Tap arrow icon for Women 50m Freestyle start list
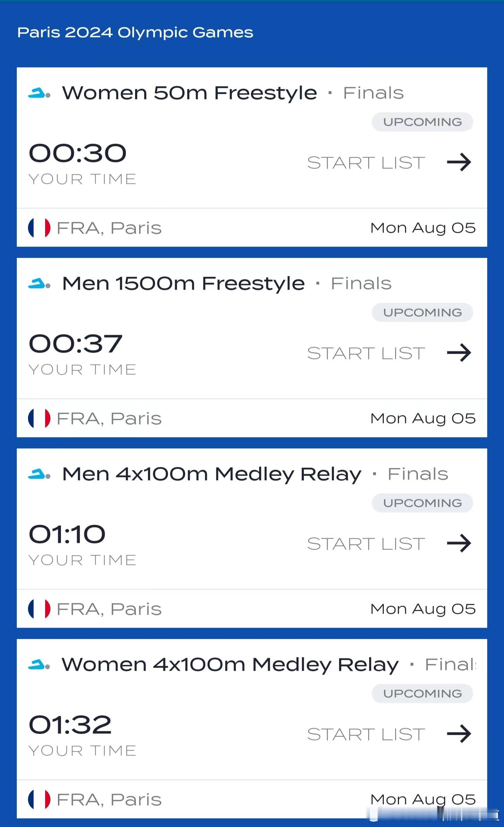This screenshot has height=827, width=504. (x=459, y=162)
